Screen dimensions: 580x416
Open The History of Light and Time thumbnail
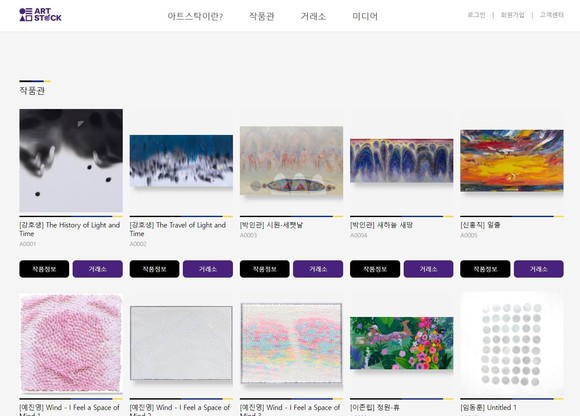(71, 160)
